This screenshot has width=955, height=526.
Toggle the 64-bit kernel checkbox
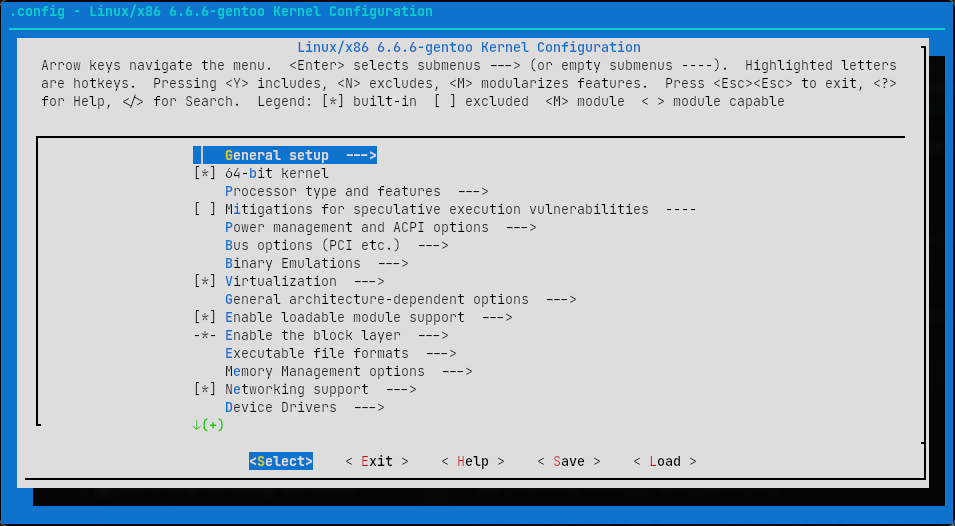tap(205, 174)
